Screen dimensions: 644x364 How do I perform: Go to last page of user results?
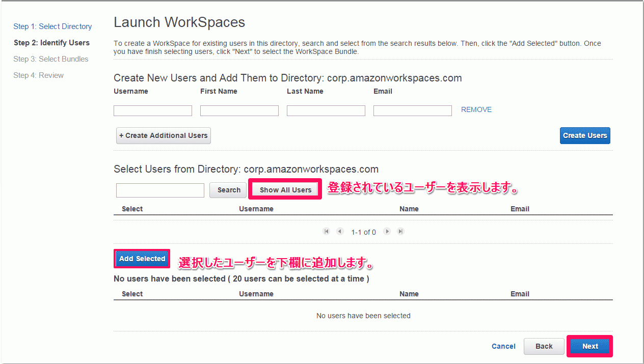(x=400, y=232)
